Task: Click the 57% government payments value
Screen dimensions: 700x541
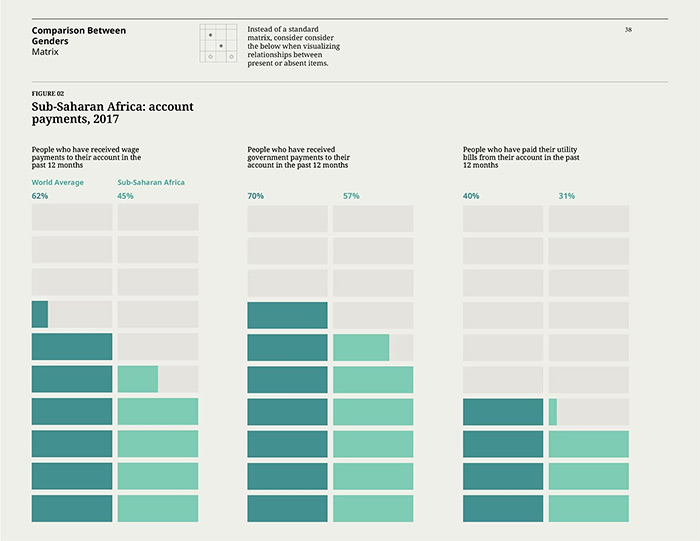Action: pos(351,196)
